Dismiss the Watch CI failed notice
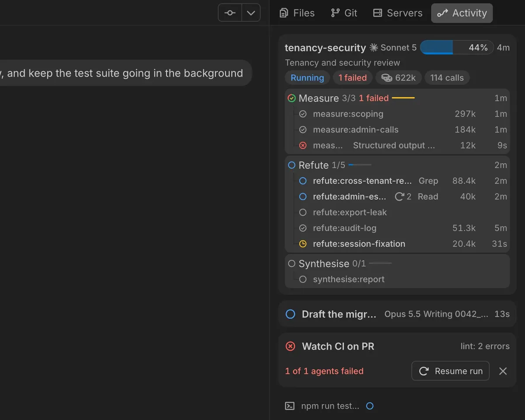This screenshot has height=420, width=525. pos(503,371)
